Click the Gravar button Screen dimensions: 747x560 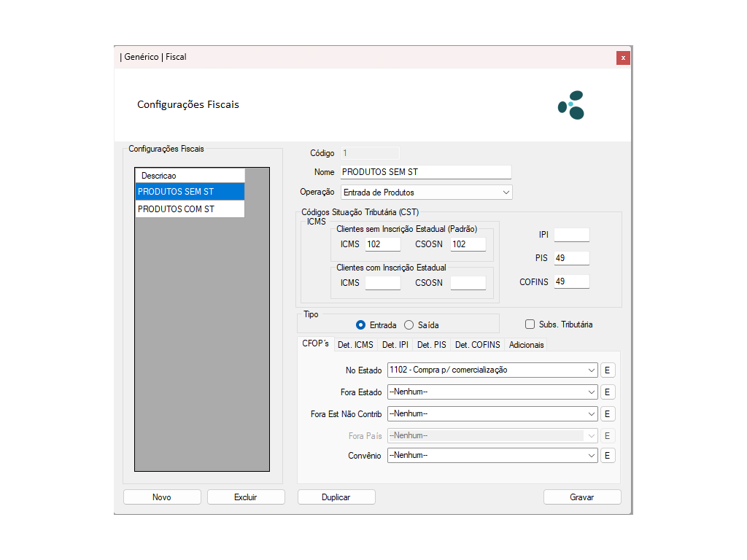[581, 497]
